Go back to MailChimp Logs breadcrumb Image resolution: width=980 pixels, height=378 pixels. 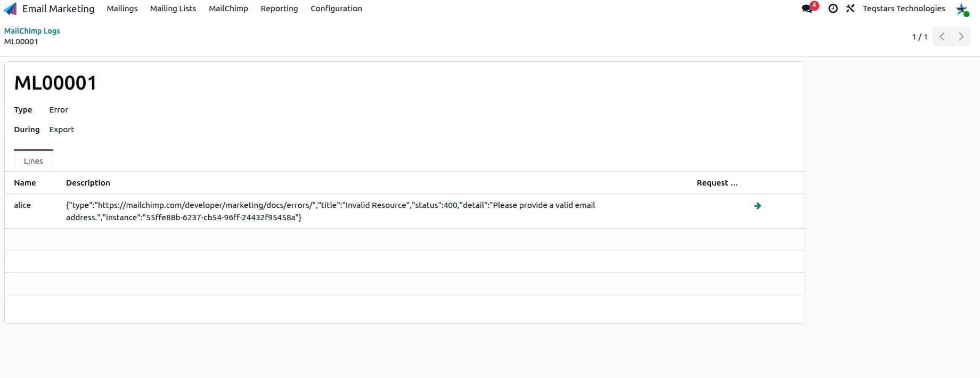click(32, 31)
